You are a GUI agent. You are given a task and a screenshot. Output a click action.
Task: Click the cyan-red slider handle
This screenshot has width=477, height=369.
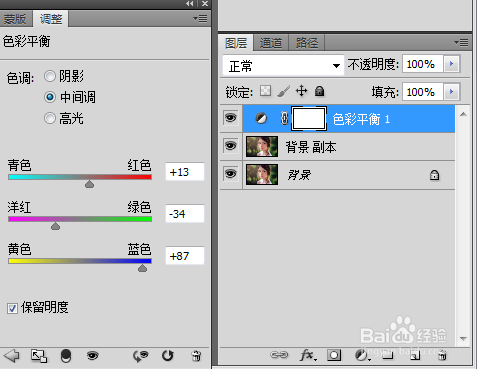pyautogui.click(x=89, y=184)
